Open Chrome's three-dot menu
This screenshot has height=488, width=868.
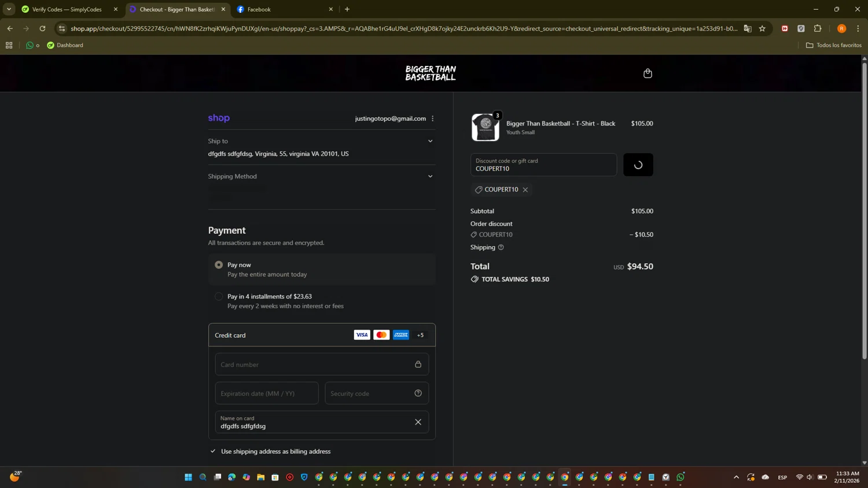858,28
